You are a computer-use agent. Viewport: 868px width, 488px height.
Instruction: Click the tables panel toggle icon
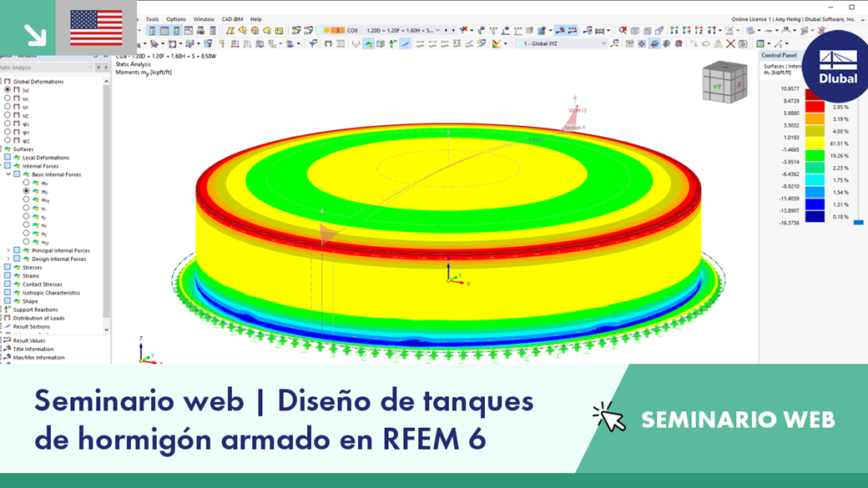pyautogui.click(x=164, y=30)
